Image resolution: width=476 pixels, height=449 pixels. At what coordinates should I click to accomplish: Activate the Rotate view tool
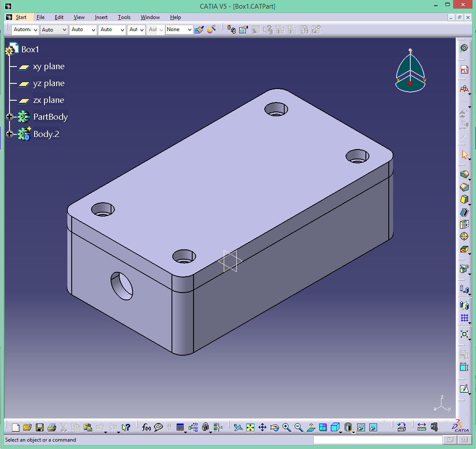click(x=274, y=427)
